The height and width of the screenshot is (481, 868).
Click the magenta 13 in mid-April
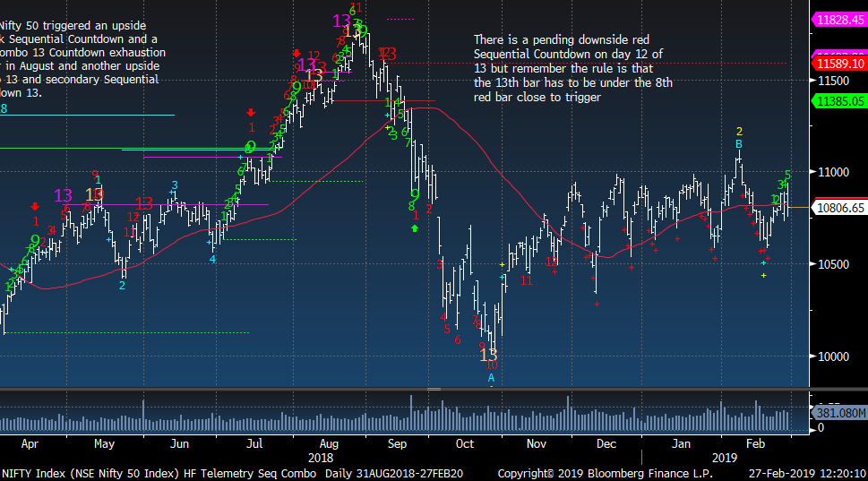pos(63,195)
